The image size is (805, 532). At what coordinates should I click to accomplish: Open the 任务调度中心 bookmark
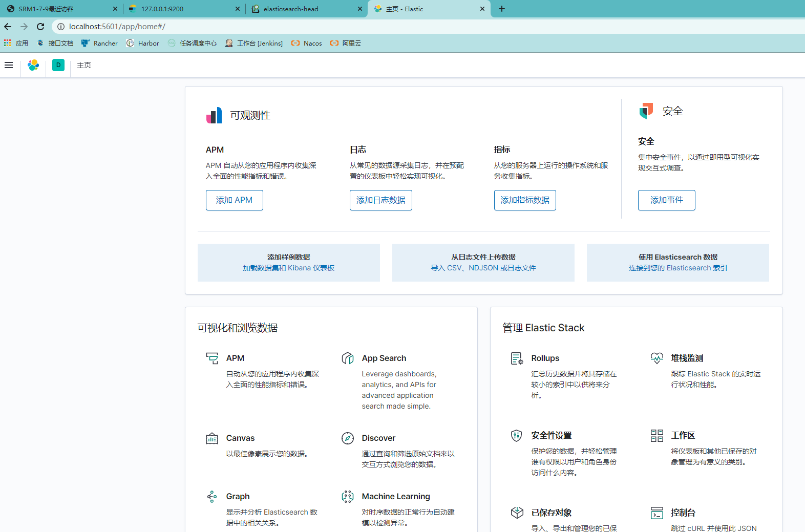click(192, 44)
